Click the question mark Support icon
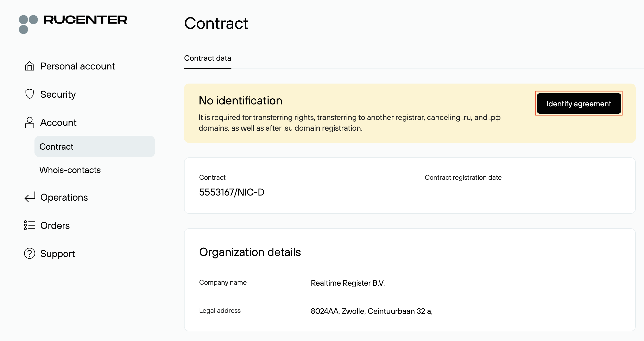This screenshot has width=644, height=341. (29, 253)
